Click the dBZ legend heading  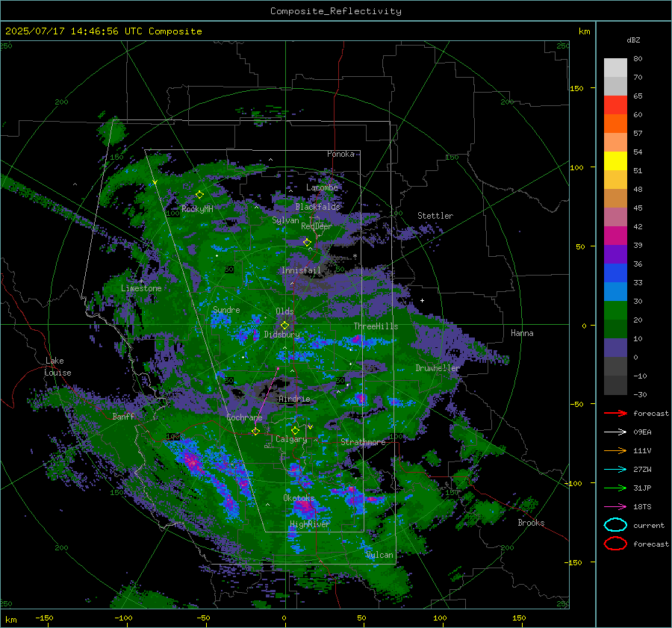click(x=633, y=40)
